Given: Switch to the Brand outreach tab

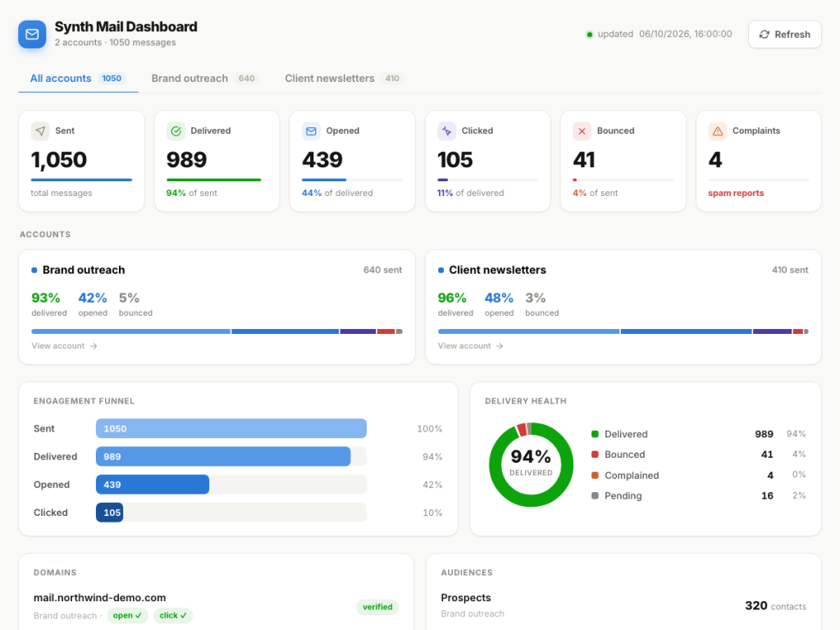Looking at the screenshot, I should coord(204,78).
